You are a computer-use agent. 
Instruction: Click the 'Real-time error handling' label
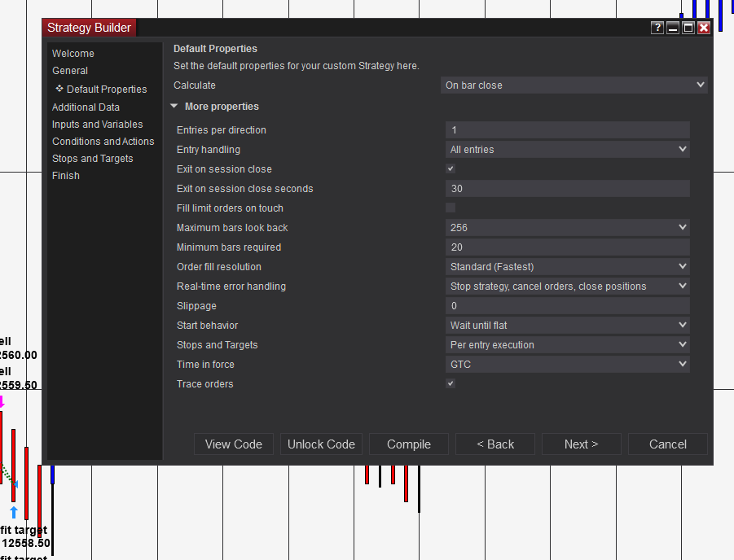[231, 287]
